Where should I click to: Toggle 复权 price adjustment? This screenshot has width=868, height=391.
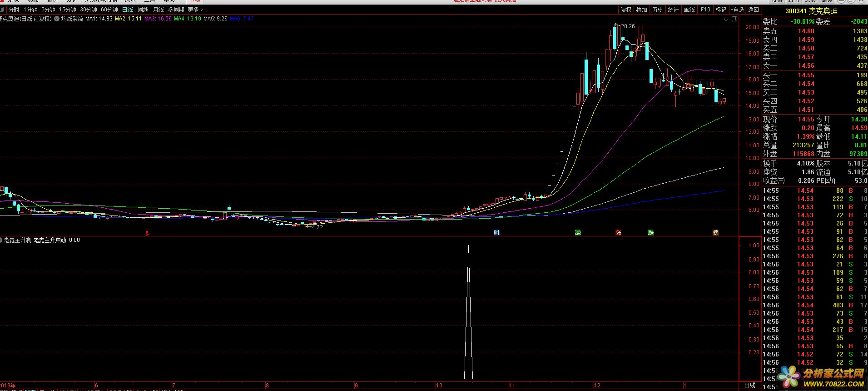coord(626,10)
